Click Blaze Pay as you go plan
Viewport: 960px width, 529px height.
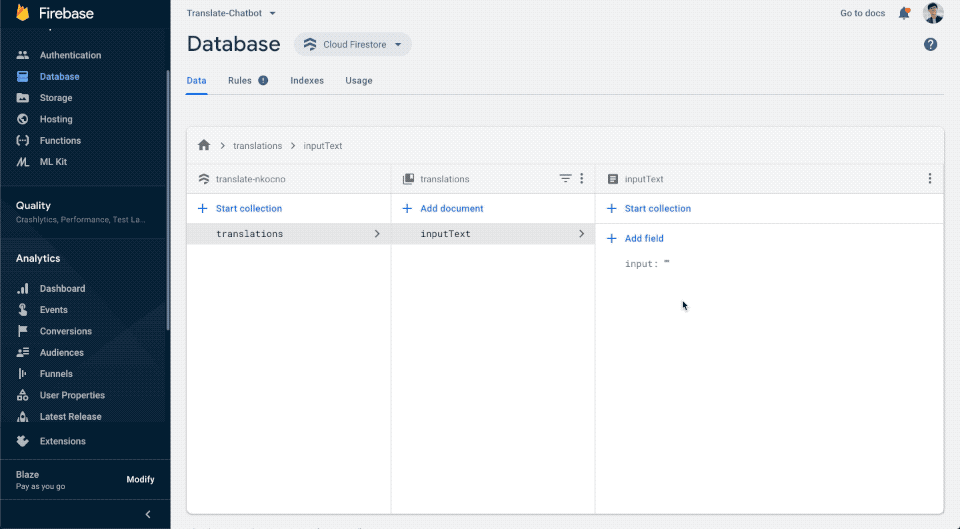(40, 480)
